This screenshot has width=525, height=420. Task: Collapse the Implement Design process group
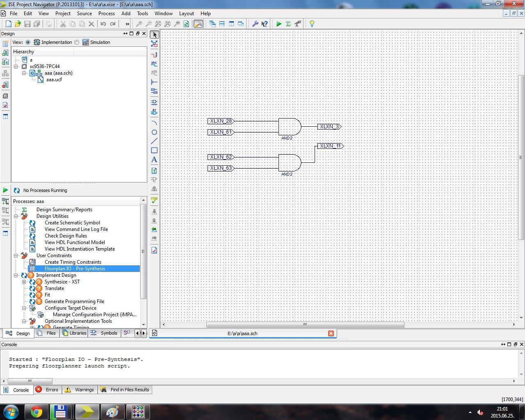pyautogui.click(x=16, y=275)
